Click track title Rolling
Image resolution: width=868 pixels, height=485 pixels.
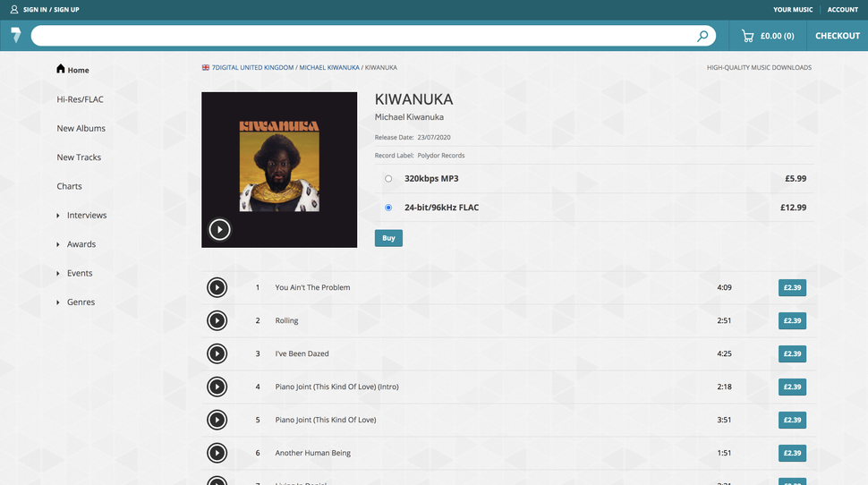tap(286, 320)
